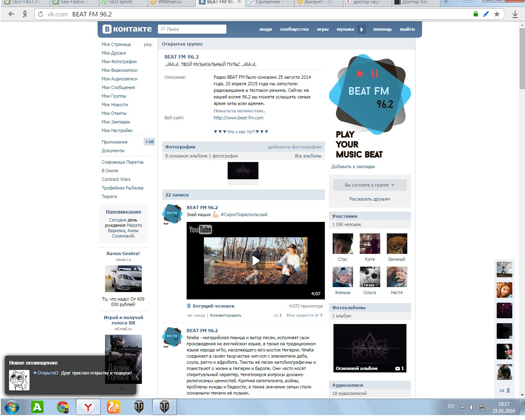Toggle the Turbo rocket icon in address bar

pos(486,14)
